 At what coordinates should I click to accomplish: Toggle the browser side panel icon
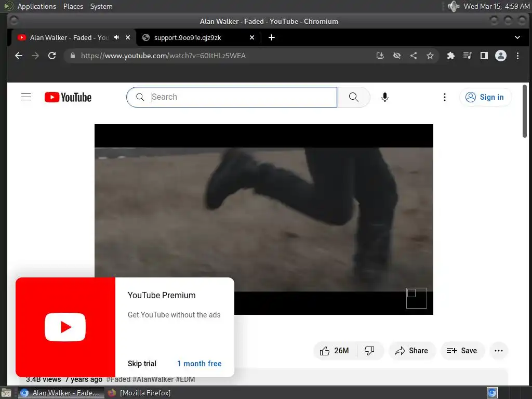484,56
